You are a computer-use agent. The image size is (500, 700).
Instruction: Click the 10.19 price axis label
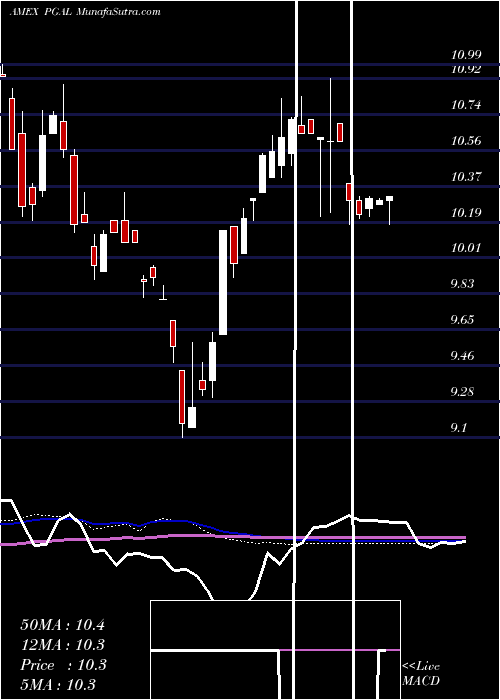(x=466, y=212)
